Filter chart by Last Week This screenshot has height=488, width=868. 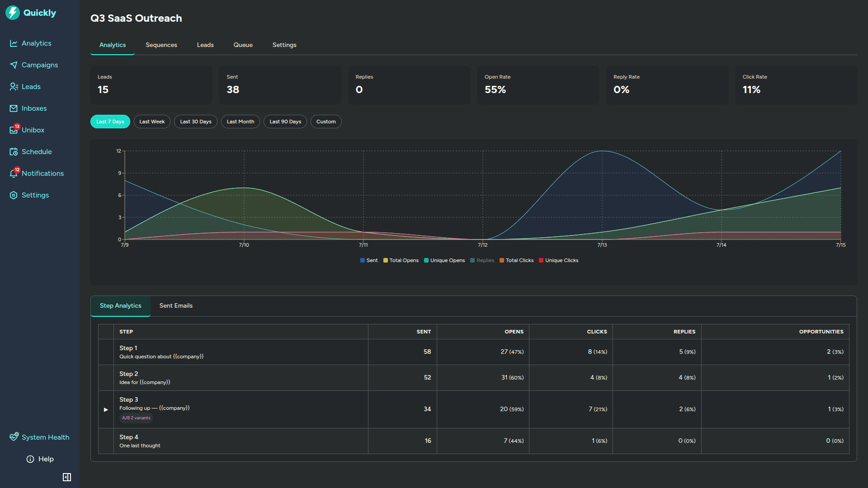(152, 122)
